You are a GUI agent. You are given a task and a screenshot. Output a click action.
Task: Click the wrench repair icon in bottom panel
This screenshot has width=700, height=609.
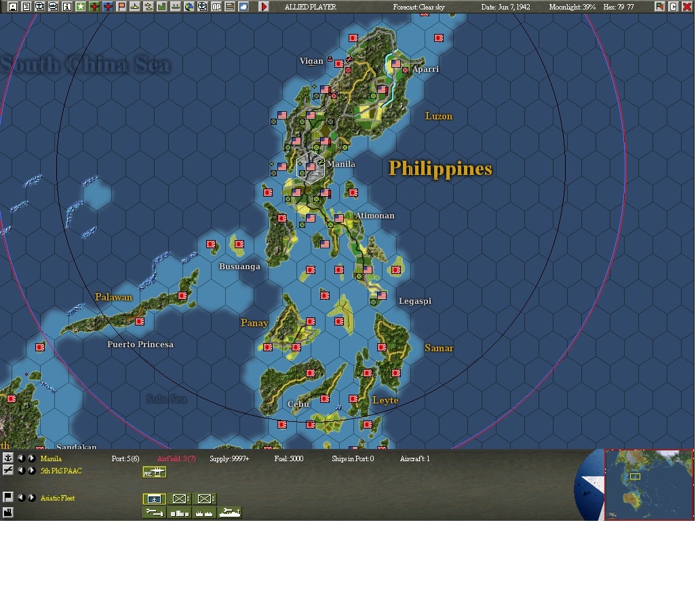point(155,513)
